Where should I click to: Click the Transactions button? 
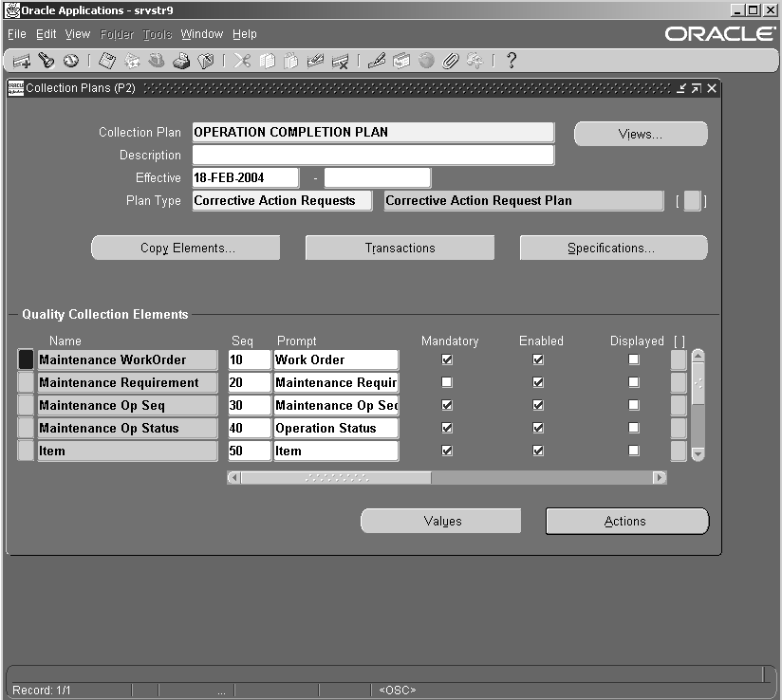[x=400, y=248]
